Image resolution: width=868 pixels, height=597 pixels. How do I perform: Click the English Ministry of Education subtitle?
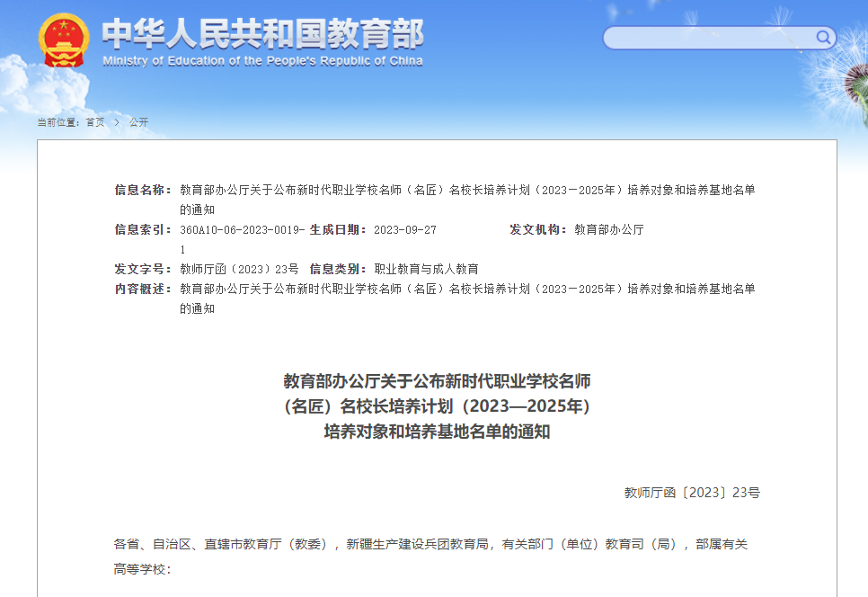click(261, 61)
